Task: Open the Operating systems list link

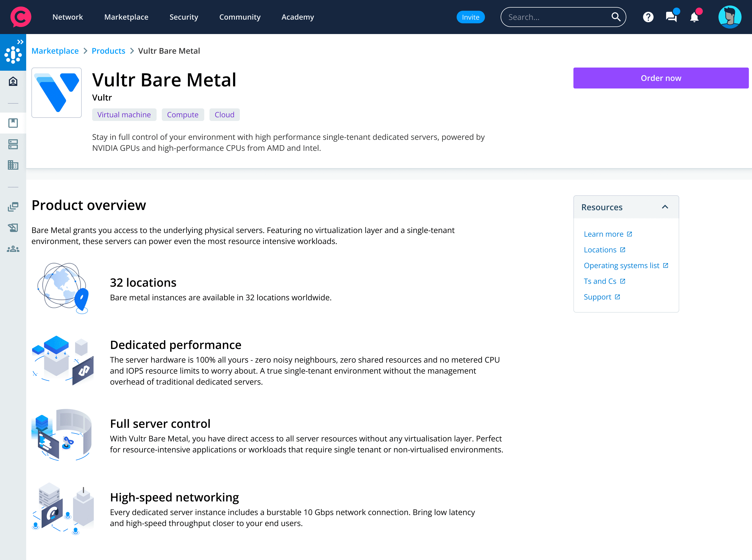Action: tap(621, 265)
